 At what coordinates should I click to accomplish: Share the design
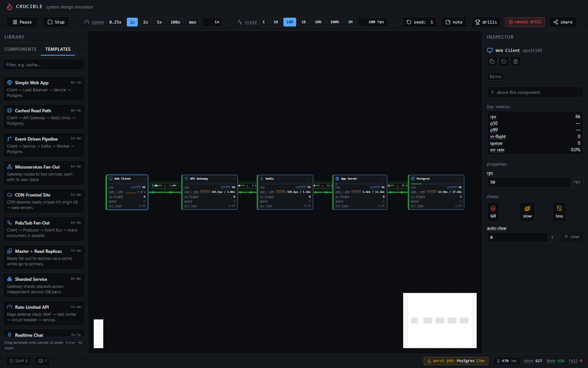(x=563, y=22)
